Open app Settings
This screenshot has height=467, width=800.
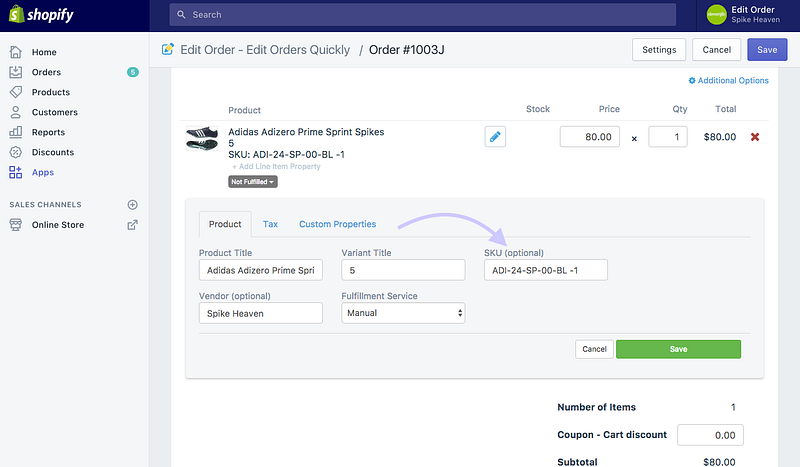point(659,50)
